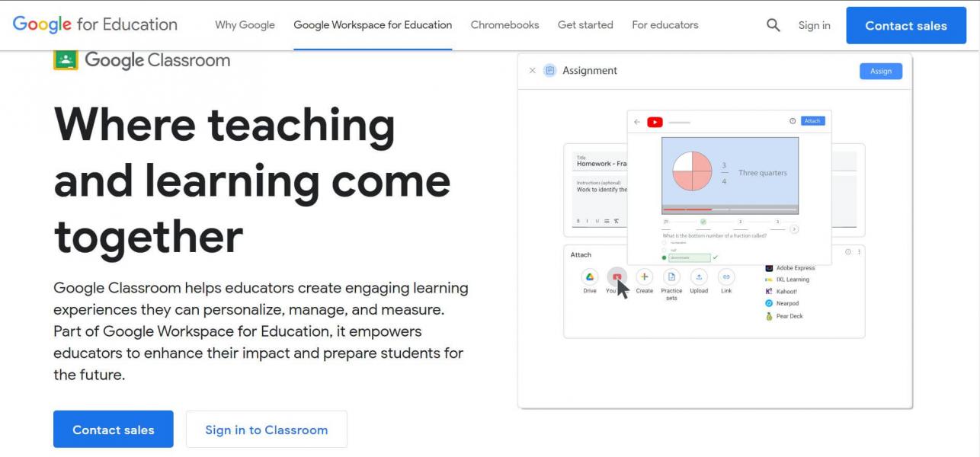Select the numerator answer radio button
The height and width of the screenshot is (457, 980).
(x=664, y=257)
